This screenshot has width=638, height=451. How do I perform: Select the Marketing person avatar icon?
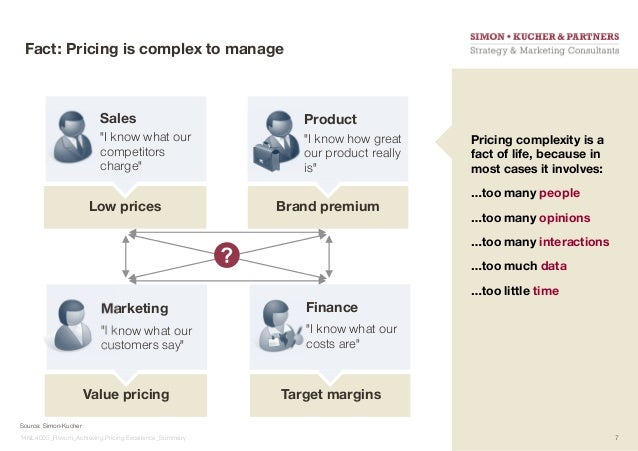[73, 325]
